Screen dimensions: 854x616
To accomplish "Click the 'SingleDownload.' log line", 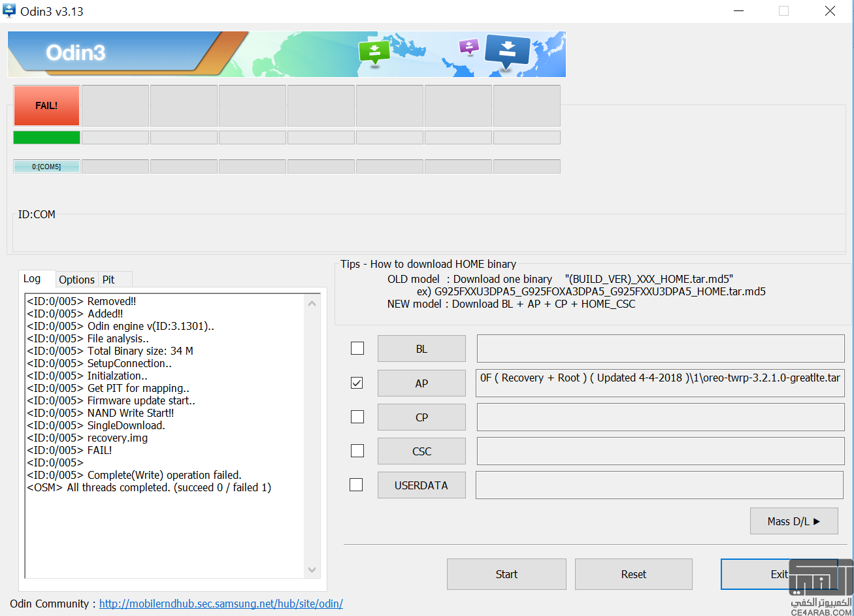I will [x=96, y=425].
